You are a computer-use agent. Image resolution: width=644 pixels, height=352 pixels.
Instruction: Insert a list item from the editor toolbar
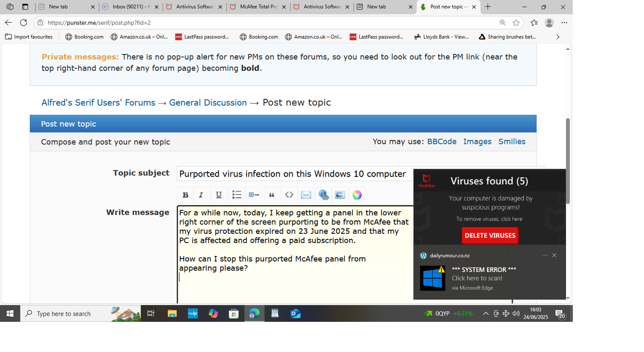(254, 195)
